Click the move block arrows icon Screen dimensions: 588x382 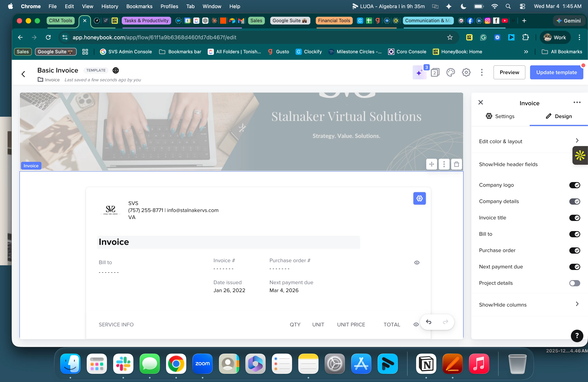tap(431, 164)
